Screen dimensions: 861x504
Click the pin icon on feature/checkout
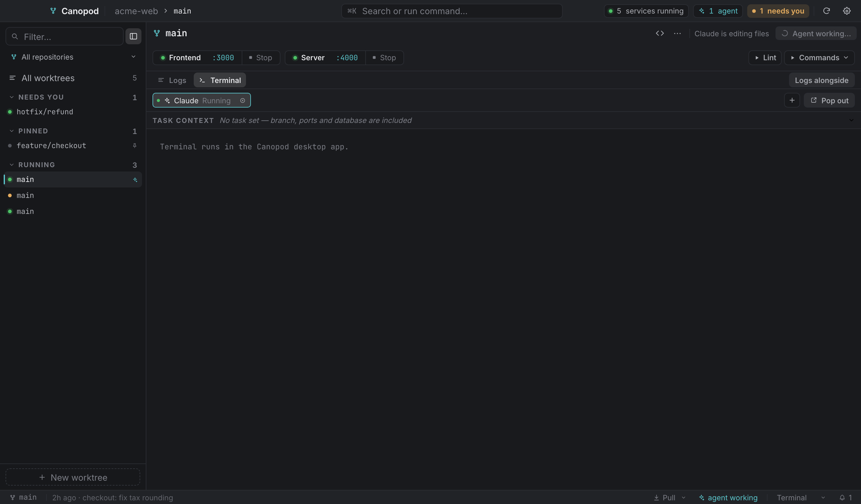(x=135, y=145)
